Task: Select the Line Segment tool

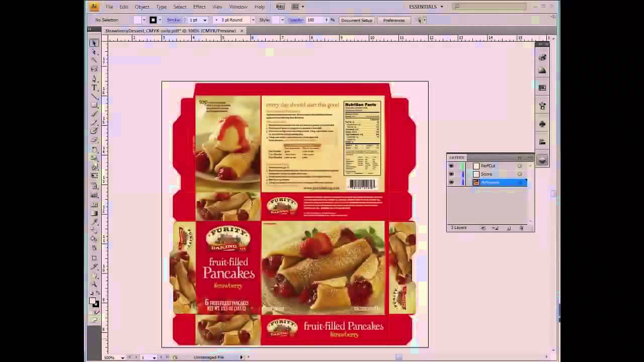Action: (x=94, y=96)
